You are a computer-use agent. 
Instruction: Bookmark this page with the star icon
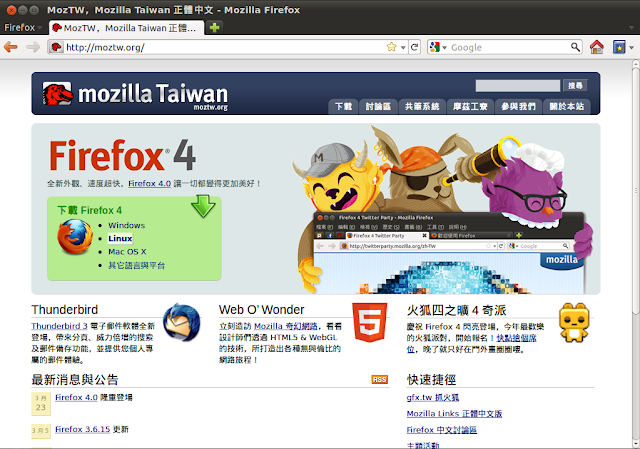(x=391, y=47)
